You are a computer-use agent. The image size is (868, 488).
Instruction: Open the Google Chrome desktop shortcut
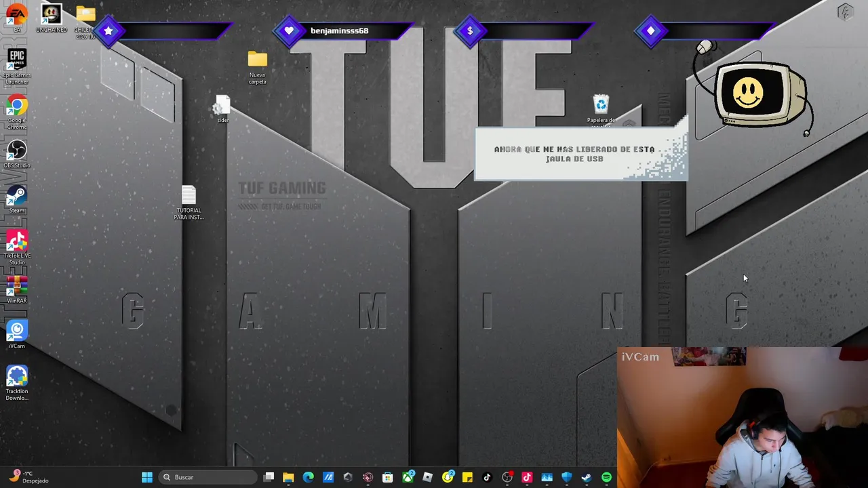point(17,113)
